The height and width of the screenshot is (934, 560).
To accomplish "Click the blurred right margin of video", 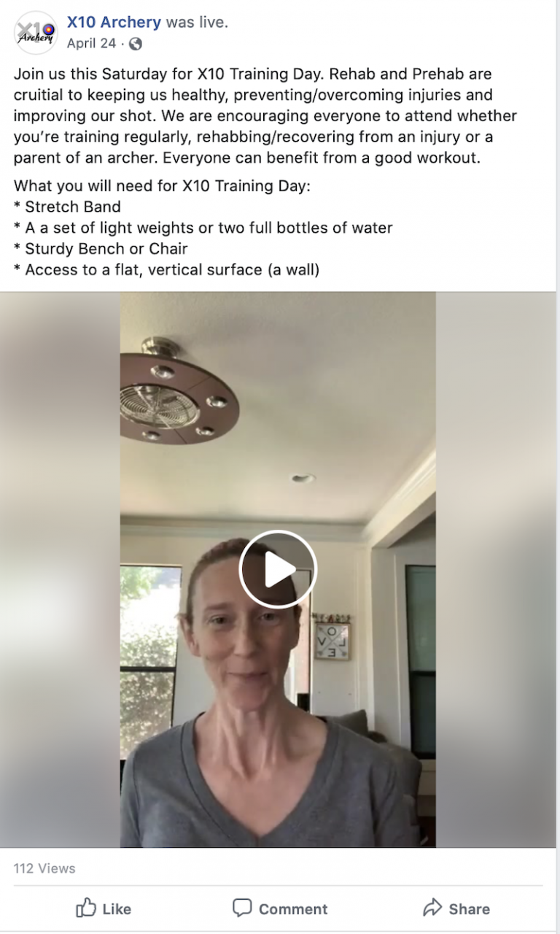I will pos(496,569).
